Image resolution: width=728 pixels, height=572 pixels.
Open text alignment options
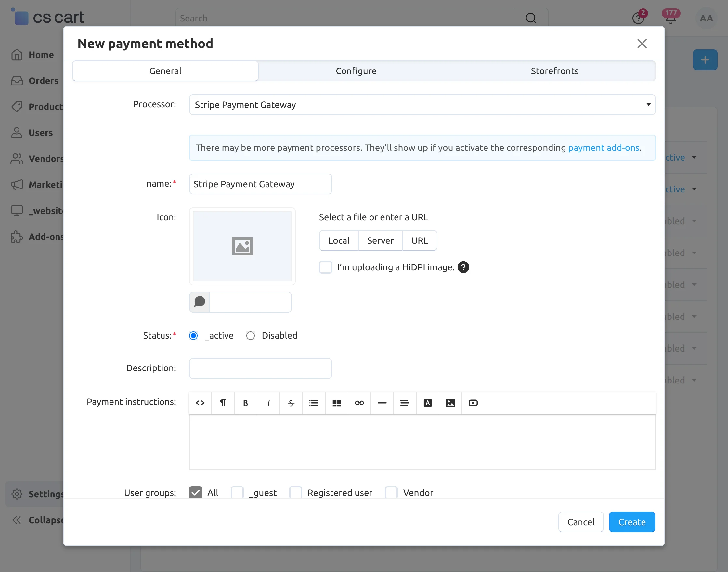coord(405,403)
